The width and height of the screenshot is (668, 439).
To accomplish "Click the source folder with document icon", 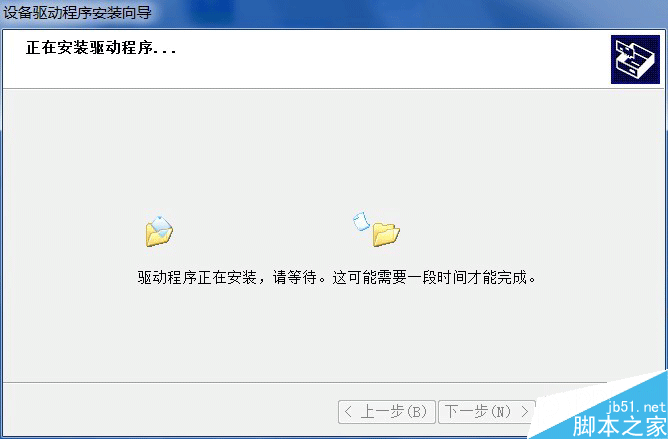I will click(159, 231).
